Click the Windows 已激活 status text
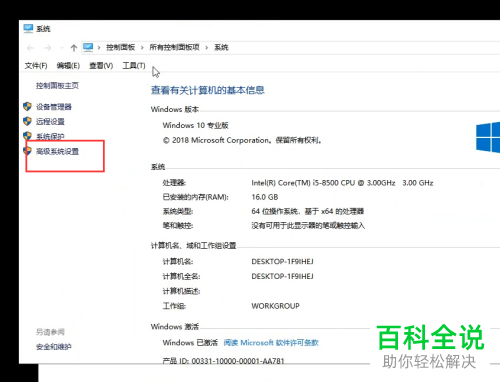This screenshot has height=382, width=500. 190,343
